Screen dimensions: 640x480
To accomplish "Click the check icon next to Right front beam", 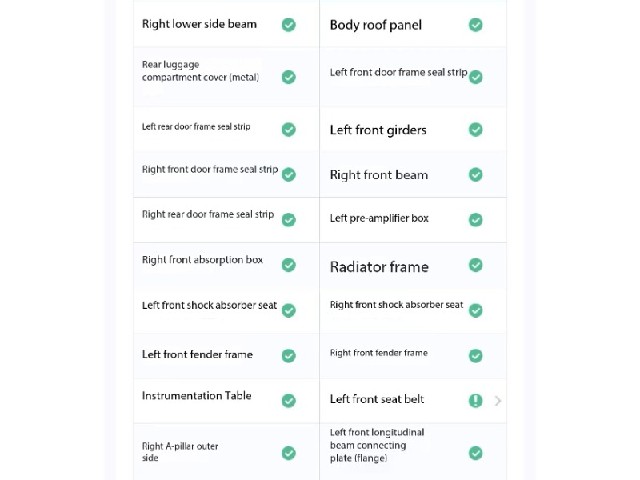I will [476, 175].
